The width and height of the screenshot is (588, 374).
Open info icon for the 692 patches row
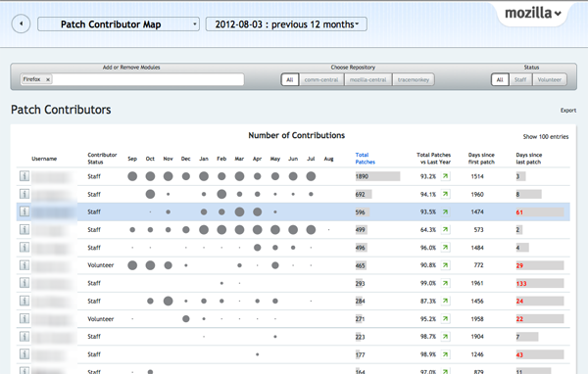[24, 194]
